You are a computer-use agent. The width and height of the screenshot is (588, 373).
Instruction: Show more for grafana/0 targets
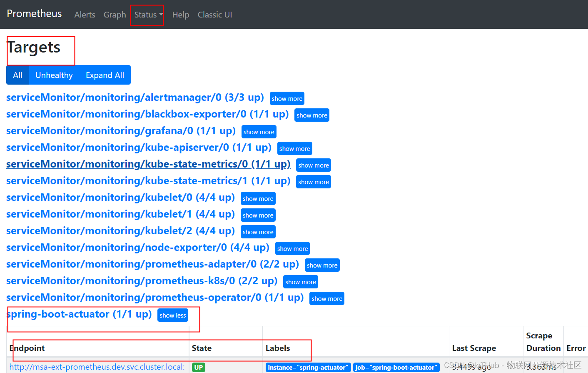coord(259,132)
